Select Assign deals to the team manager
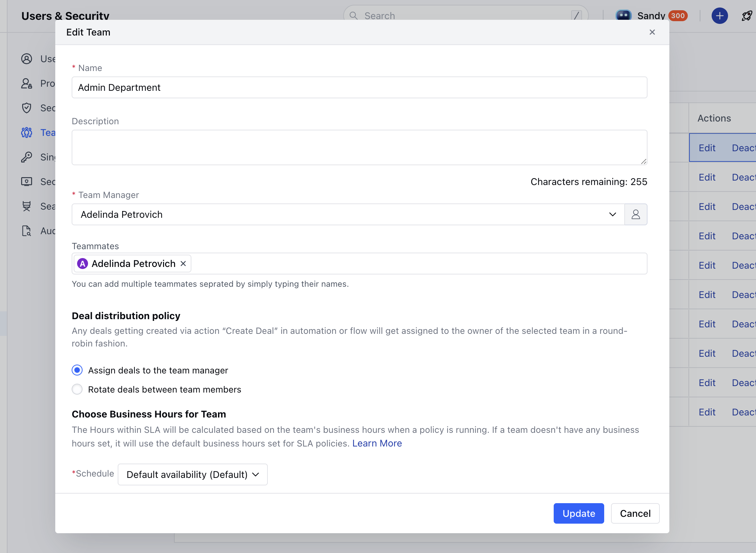Viewport: 756px width, 553px height. point(77,370)
